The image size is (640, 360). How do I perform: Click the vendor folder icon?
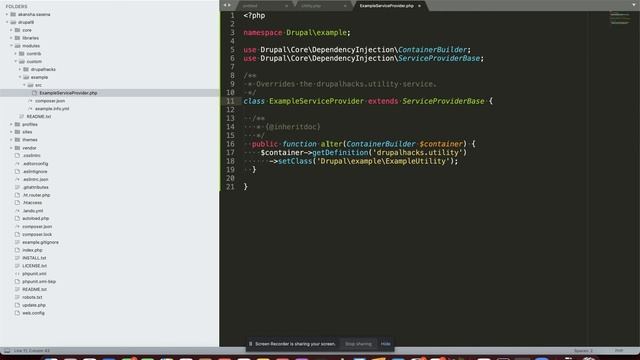click(17, 148)
